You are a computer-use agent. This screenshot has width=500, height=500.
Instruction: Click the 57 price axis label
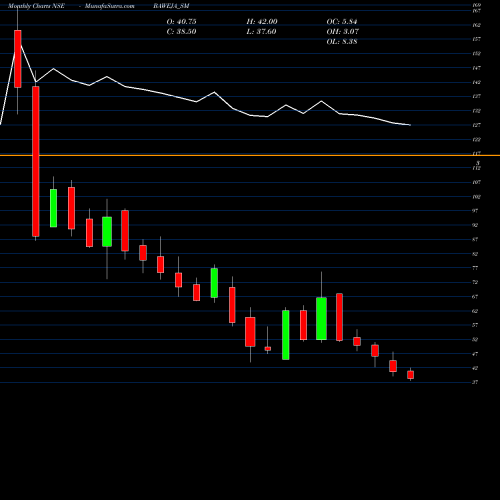pyautogui.click(x=475, y=325)
